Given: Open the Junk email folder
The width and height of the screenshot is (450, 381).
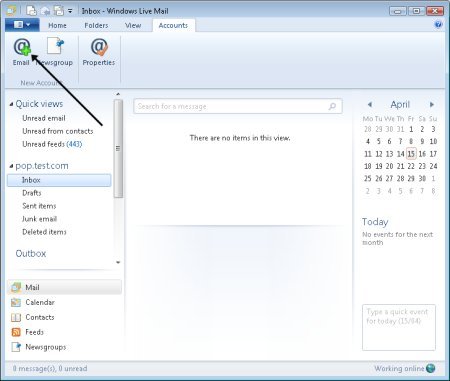Looking at the screenshot, I should point(39,219).
